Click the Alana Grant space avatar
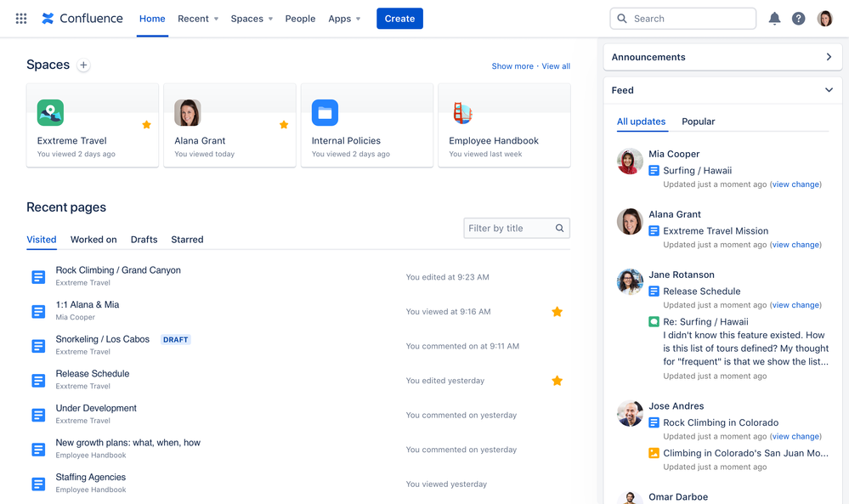849x504 pixels. [187, 112]
